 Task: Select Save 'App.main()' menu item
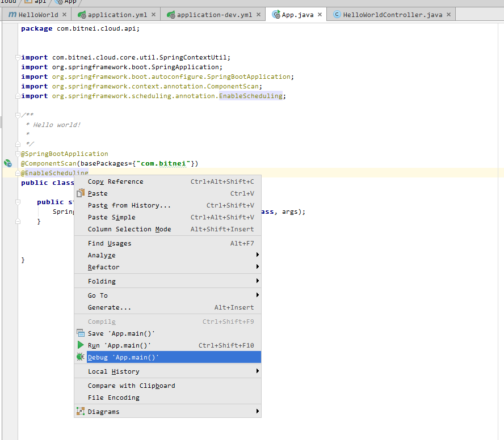coord(167,333)
